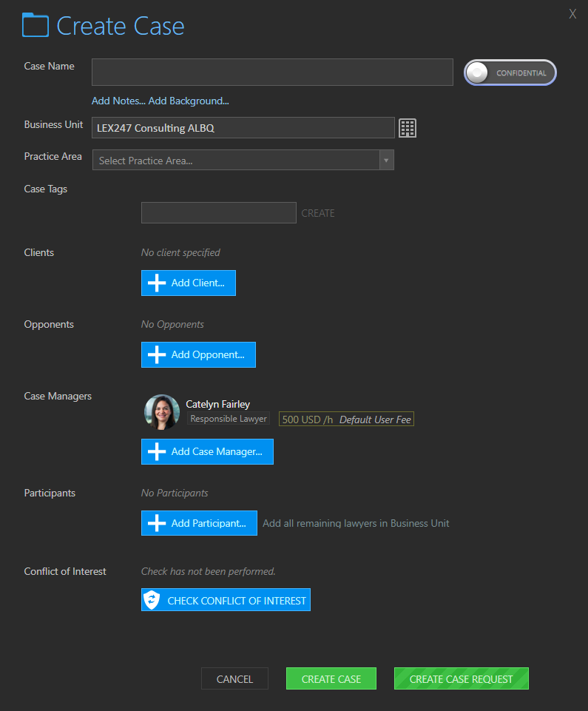588x711 pixels.
Task: Click the plus icon on Add Client
Action: (x=155, y=283)
